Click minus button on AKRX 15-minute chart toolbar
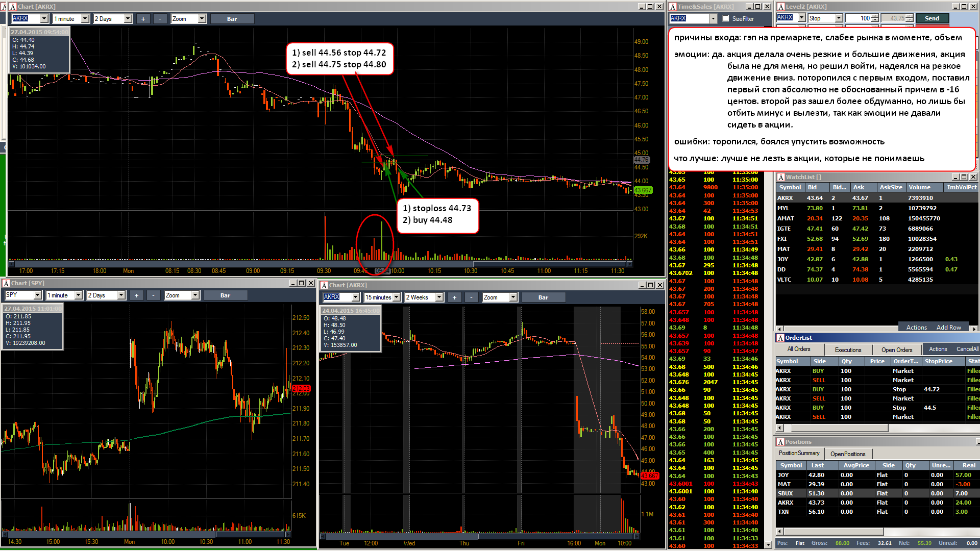 (471, 297)
